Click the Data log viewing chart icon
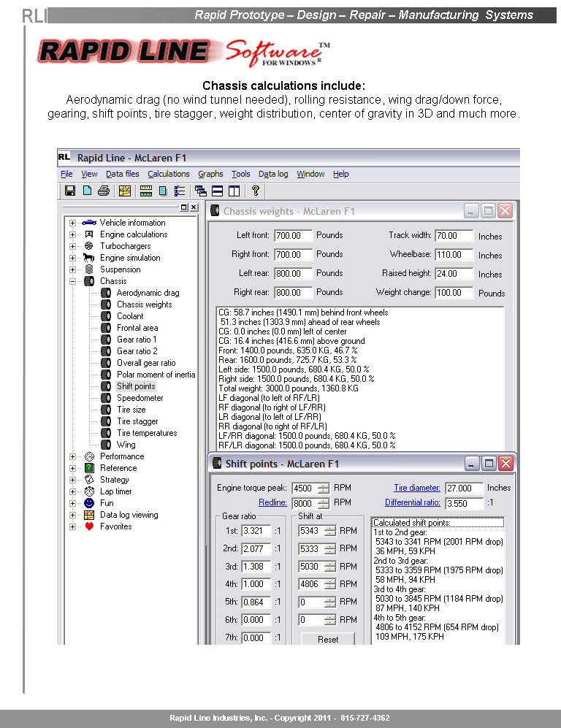 pyautogui.click(x=89, y=515)
